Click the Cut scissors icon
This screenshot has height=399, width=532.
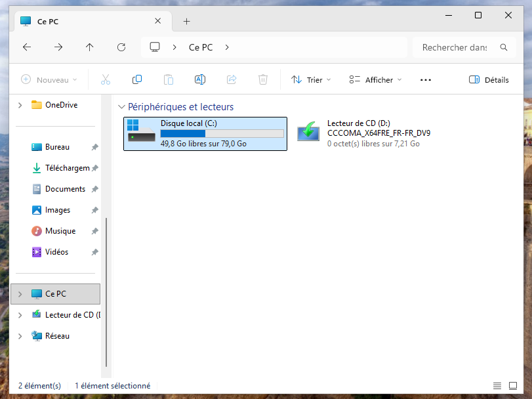pyautogui.click(x=106, y=79)
